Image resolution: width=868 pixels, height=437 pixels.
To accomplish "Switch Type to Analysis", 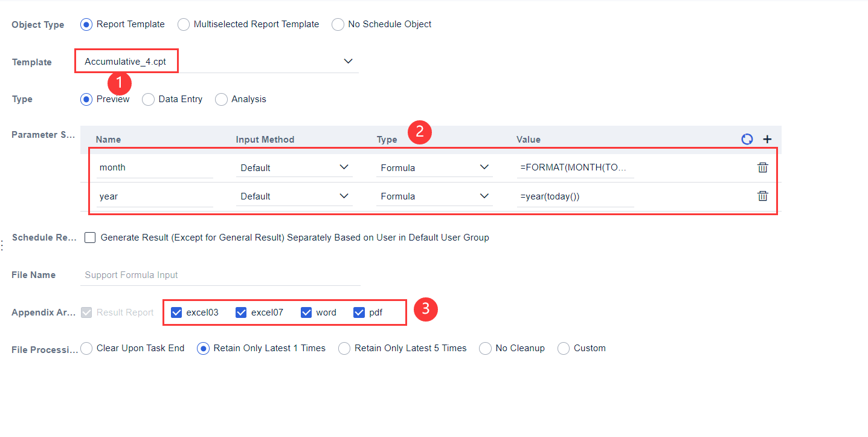I will pos(221,99).
